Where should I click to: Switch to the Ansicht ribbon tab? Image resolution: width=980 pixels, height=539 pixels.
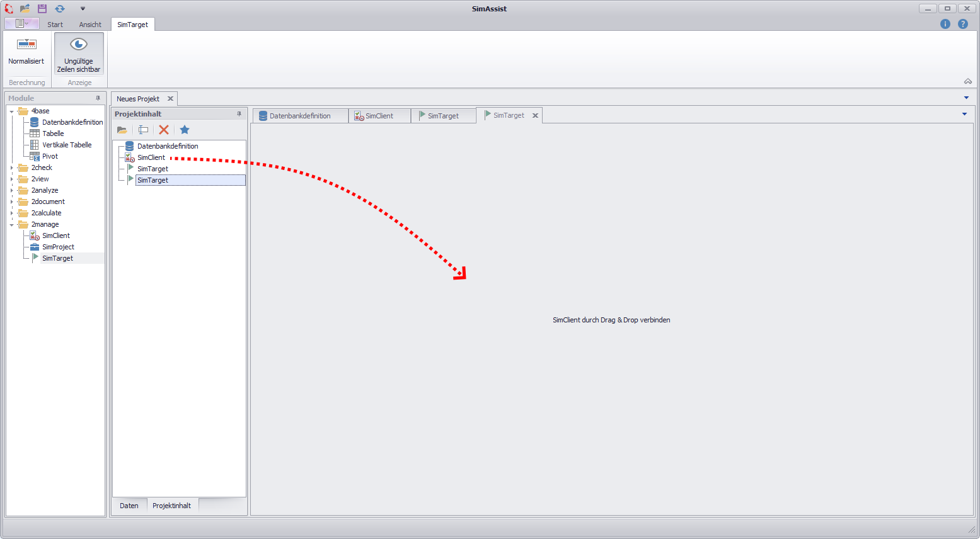pyautogui.click(x=90, y=25)
